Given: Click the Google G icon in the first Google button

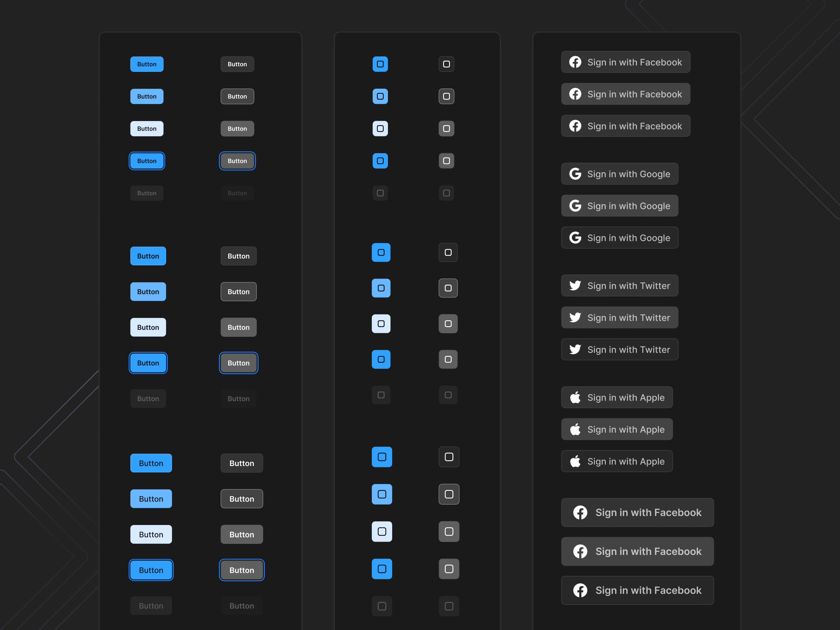Looking at the screenshot, I should tap(575, 174).
